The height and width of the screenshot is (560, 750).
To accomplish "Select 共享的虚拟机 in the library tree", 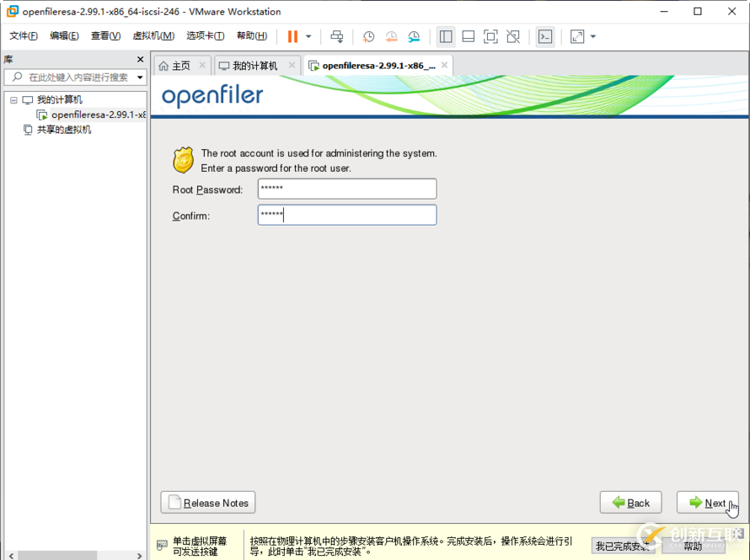I will pyautogui.click(x=64, y=130).
